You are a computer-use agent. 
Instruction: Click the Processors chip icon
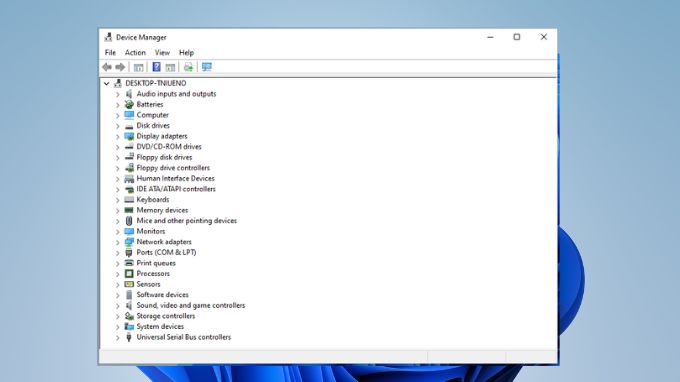(129, 274)
